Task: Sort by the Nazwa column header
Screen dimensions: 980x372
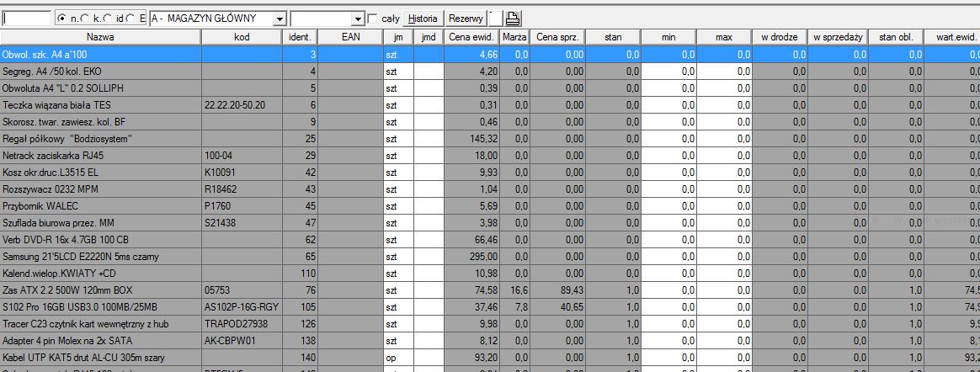Action: (x=100, y=37)
